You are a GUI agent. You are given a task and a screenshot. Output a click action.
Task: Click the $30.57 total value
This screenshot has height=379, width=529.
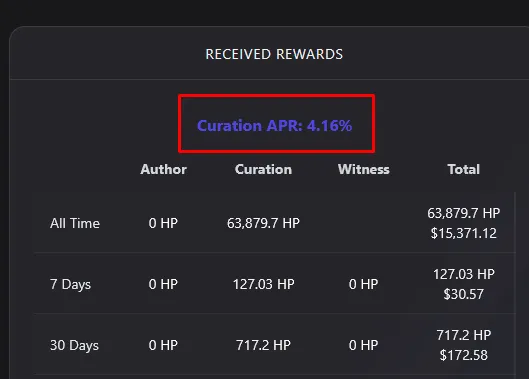pos(464,294)
